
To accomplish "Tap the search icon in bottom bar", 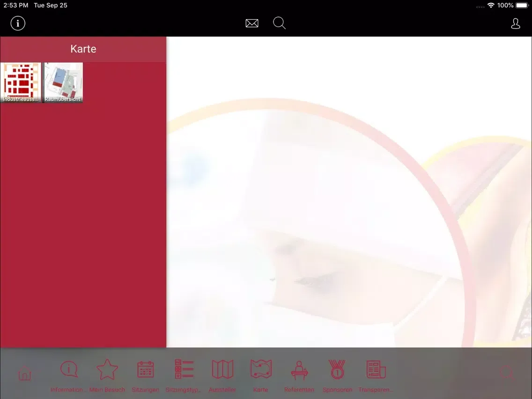I will pyautogui.click(x=507, y=373).
